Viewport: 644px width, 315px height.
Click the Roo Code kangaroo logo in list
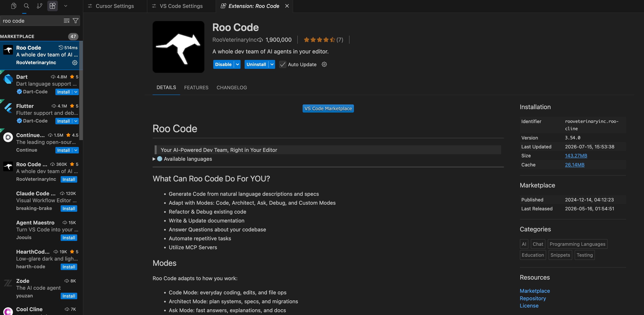8,50
